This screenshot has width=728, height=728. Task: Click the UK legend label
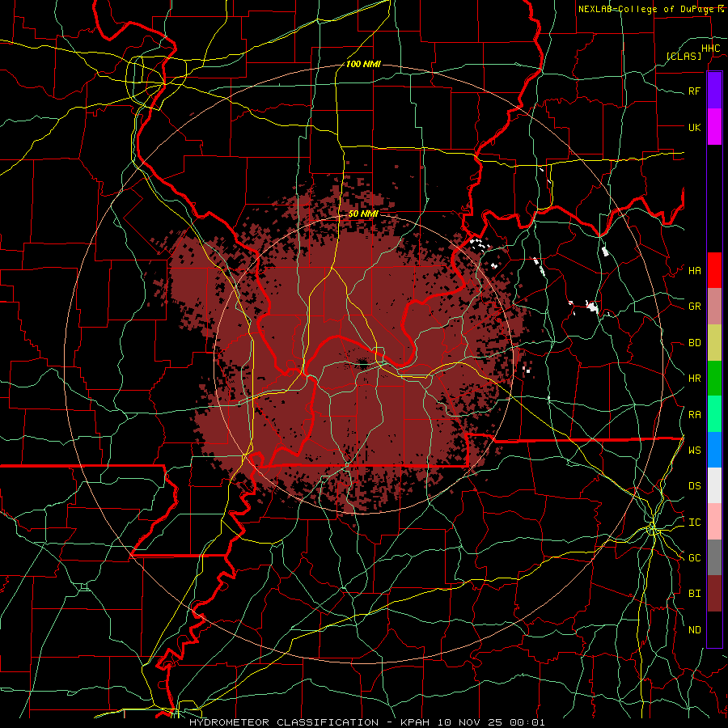(695, 127)
